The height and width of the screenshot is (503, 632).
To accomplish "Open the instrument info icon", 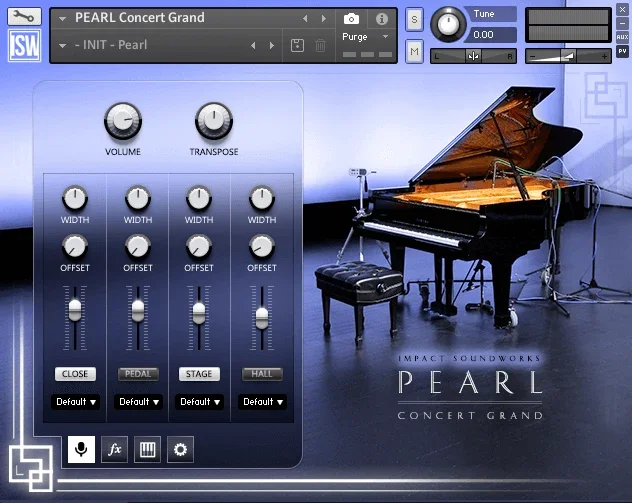I will click(x=382, y=19).
